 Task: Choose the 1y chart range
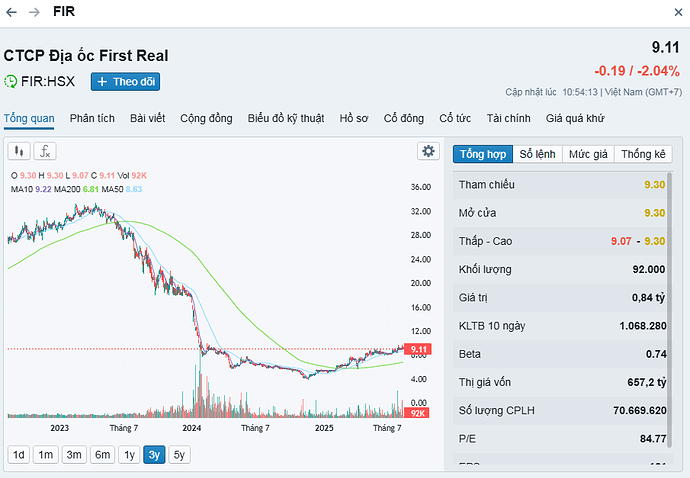(128, 455)
